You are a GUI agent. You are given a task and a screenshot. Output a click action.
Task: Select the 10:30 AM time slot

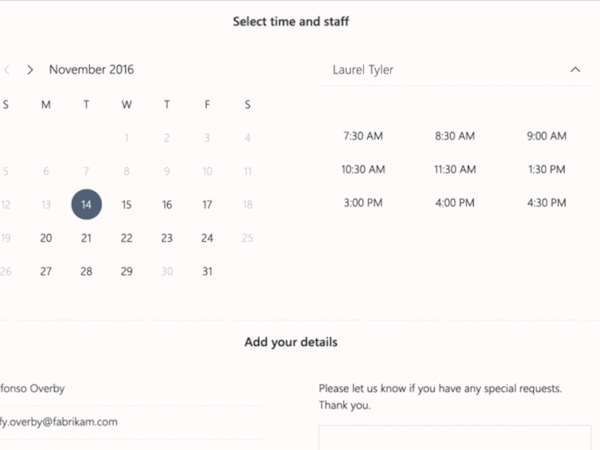(362, 170)
